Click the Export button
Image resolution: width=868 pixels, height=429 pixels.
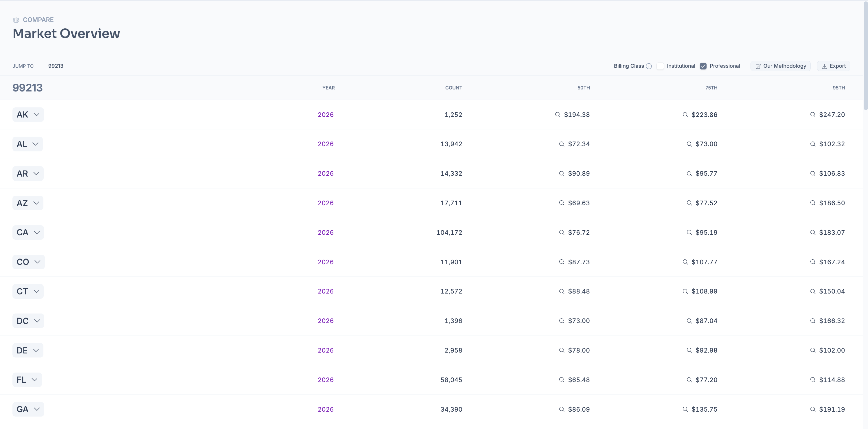tap(834, 66)
